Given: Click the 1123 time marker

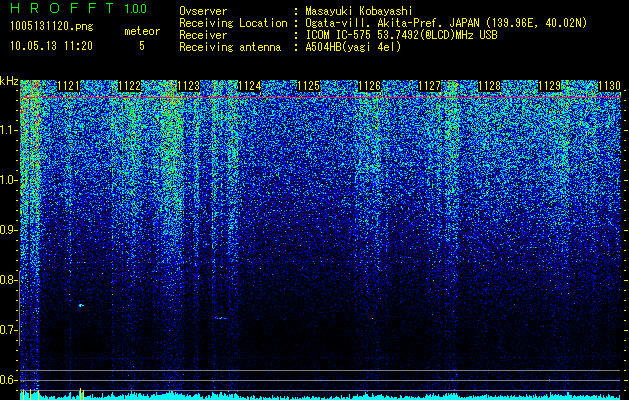Looking at the screenshot, I should tap(189, 86).
